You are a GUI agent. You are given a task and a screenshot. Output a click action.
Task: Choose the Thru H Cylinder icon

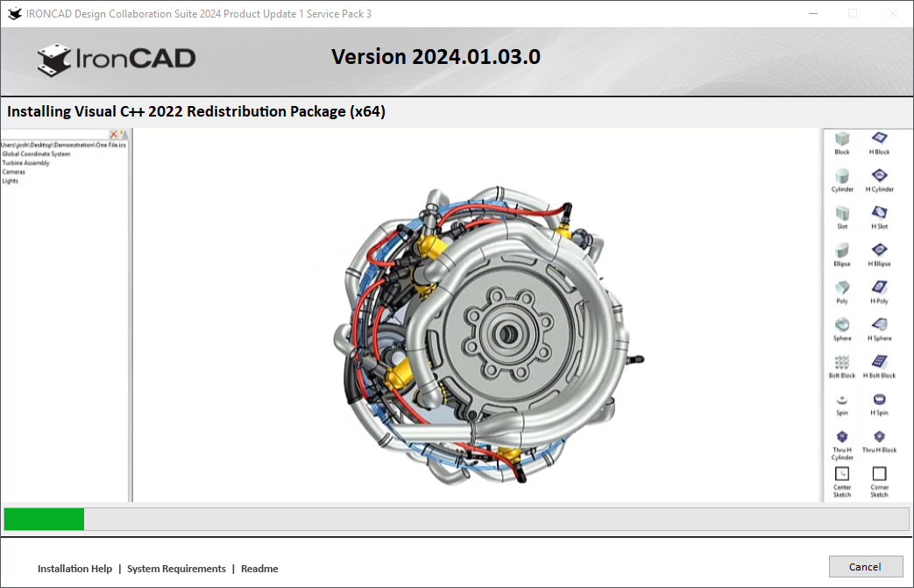point(842,436)
